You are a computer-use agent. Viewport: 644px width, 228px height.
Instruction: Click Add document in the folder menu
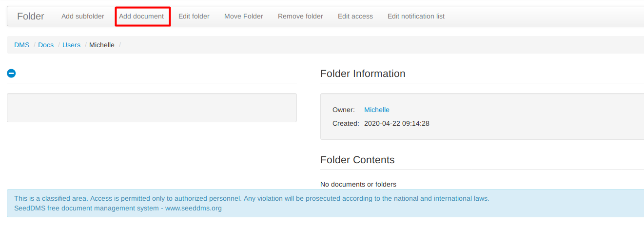coord(141,17)
